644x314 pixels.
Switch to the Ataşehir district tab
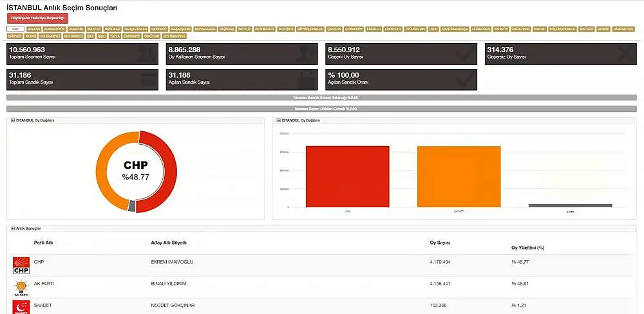76,29
